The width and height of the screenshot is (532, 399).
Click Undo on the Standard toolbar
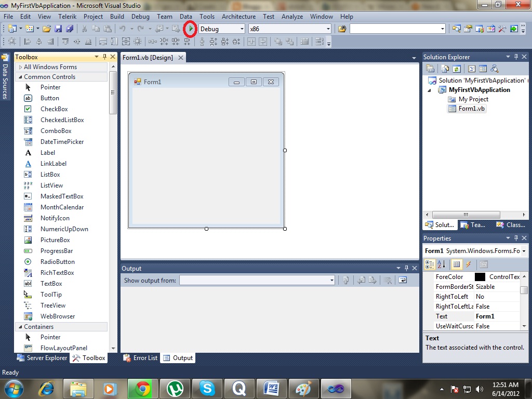[x=124, y=29]
